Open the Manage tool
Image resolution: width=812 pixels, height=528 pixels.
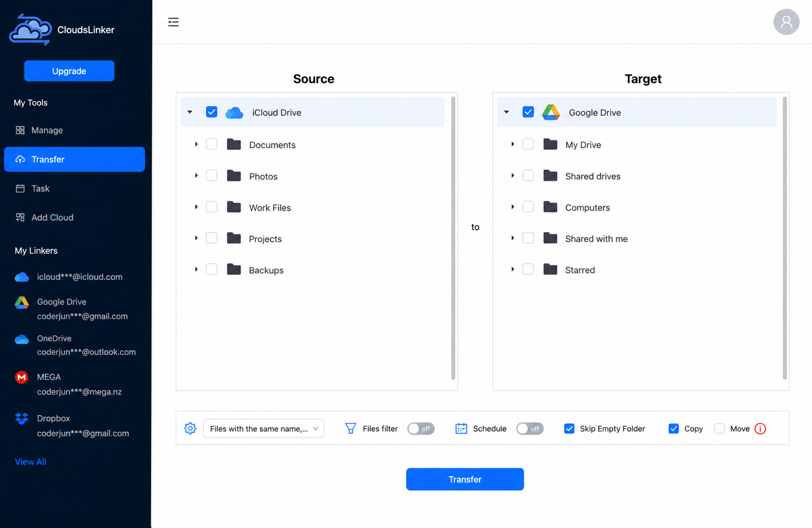74,130
